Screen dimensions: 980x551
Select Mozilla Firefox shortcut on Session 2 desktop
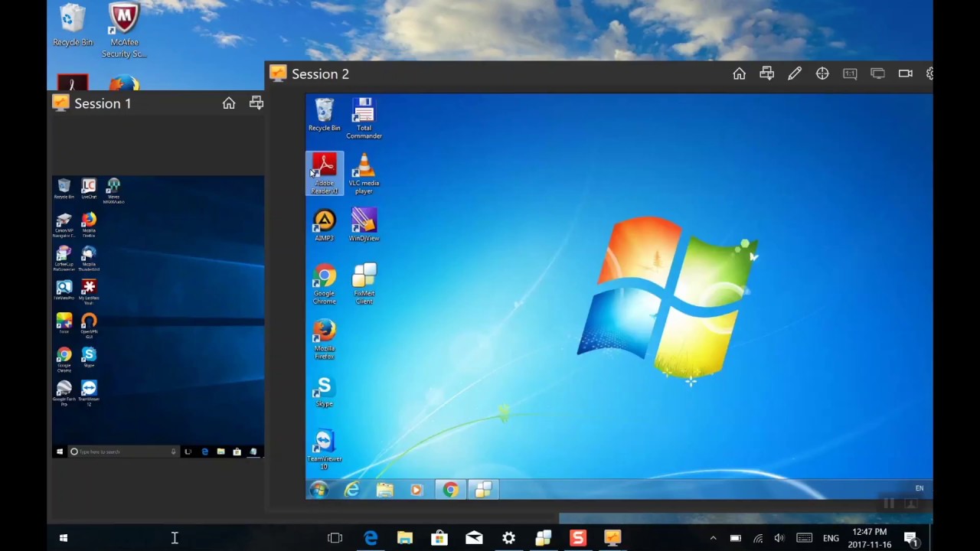tap(325, 339)
